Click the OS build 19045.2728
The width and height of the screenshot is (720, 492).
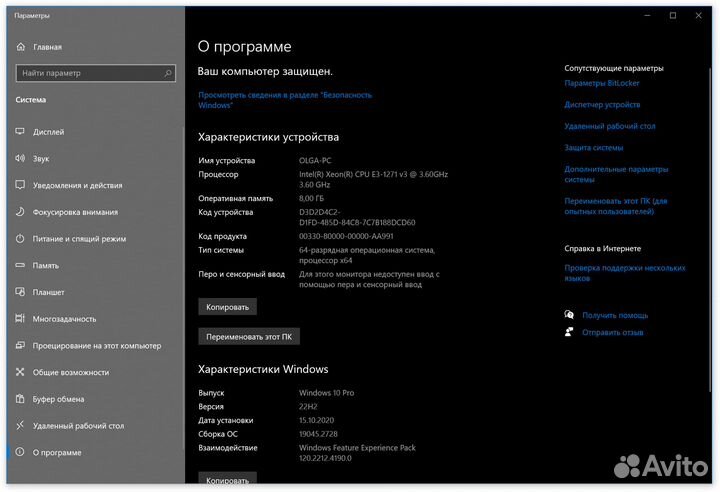click(x=318, y=434)
